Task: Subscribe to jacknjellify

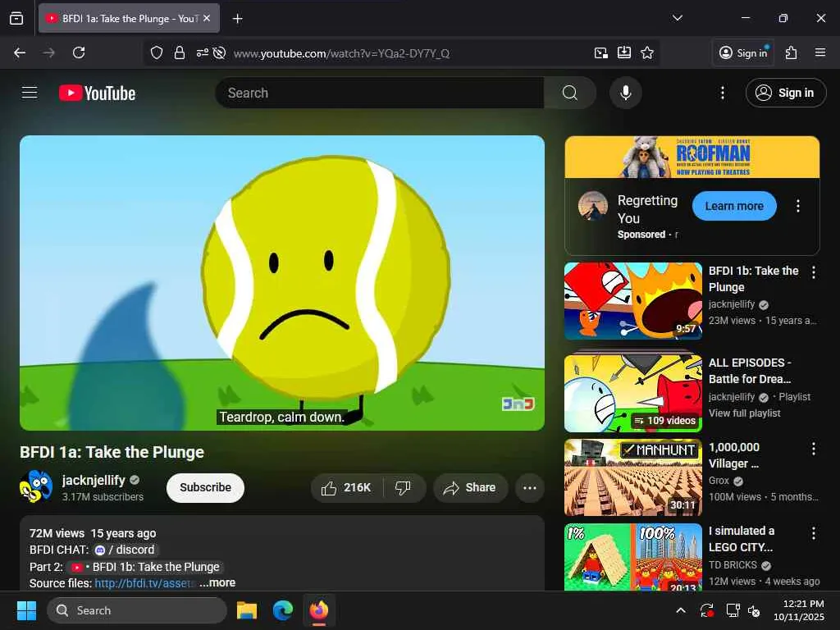Action: [x=205, y=487]
